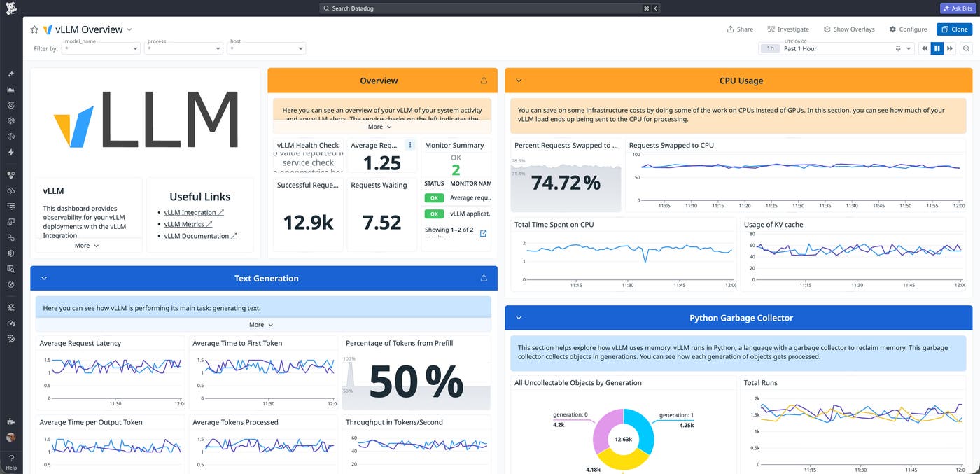
Task: Click the sparkle icon in left sidebar
Action: [x=11, y=74]
